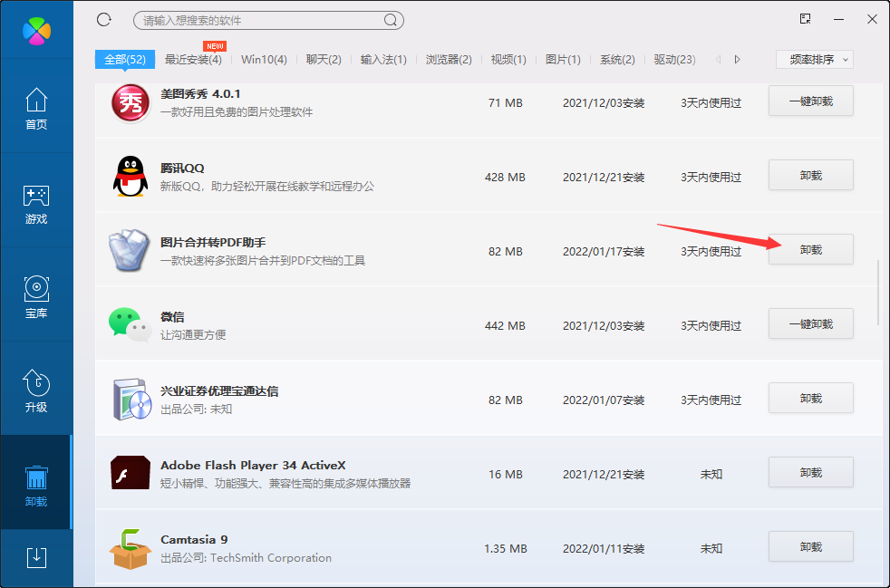Open the 浏览器(2) tab
The width and height of the screenshot is (890, 588).
point(449,59)
